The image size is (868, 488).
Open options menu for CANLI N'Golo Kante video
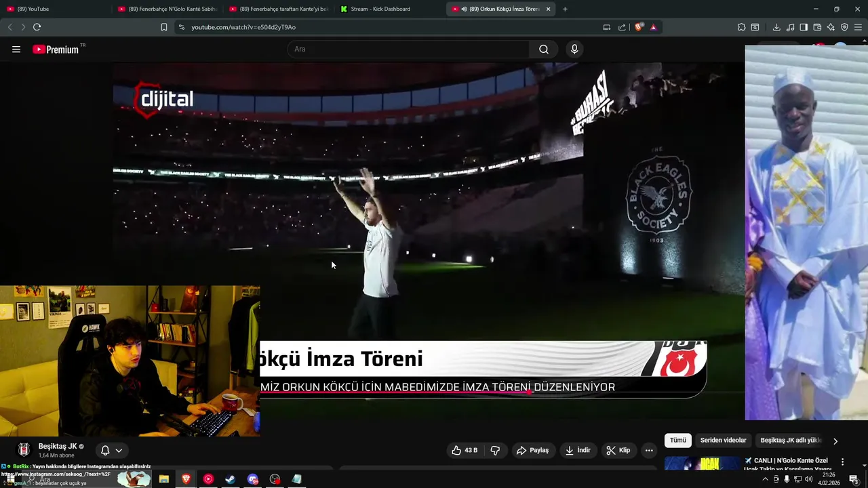pos(843,462)
